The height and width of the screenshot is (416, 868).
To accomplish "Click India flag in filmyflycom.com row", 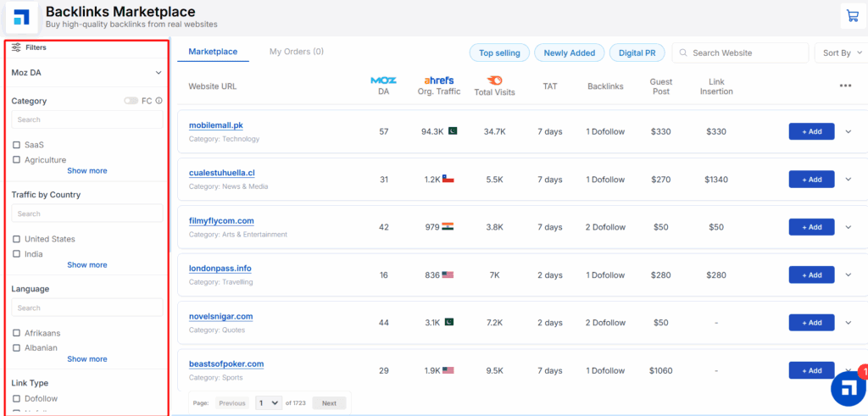I will 448,227.
